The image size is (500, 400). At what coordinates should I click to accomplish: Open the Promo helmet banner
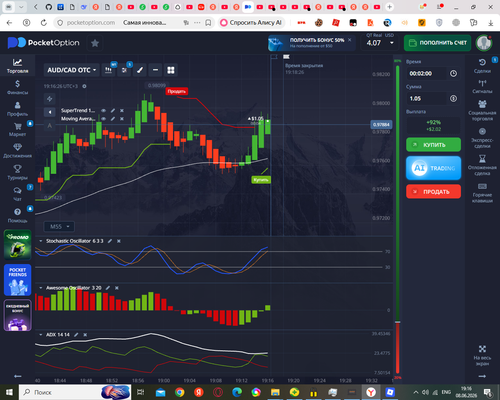pyautogui.click(x=17, y=244)
